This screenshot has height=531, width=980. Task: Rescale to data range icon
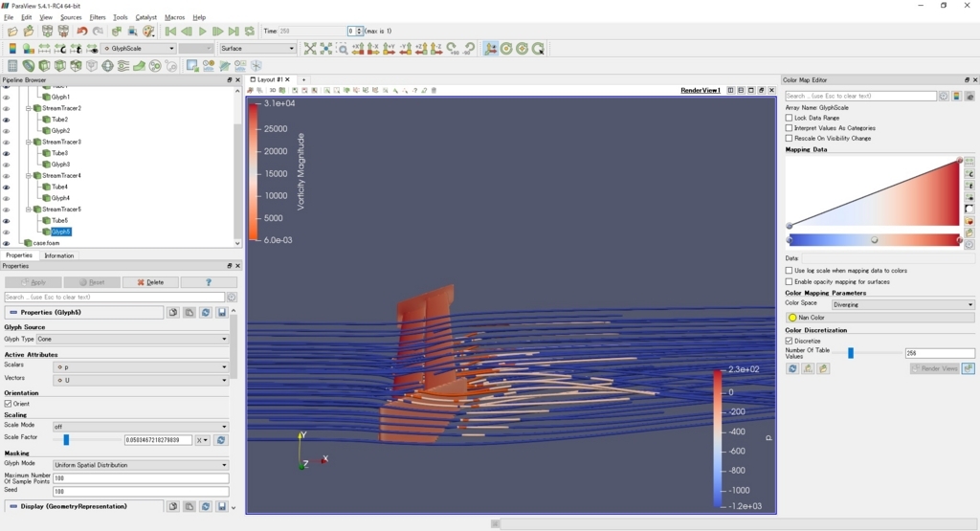coord(44,48)
